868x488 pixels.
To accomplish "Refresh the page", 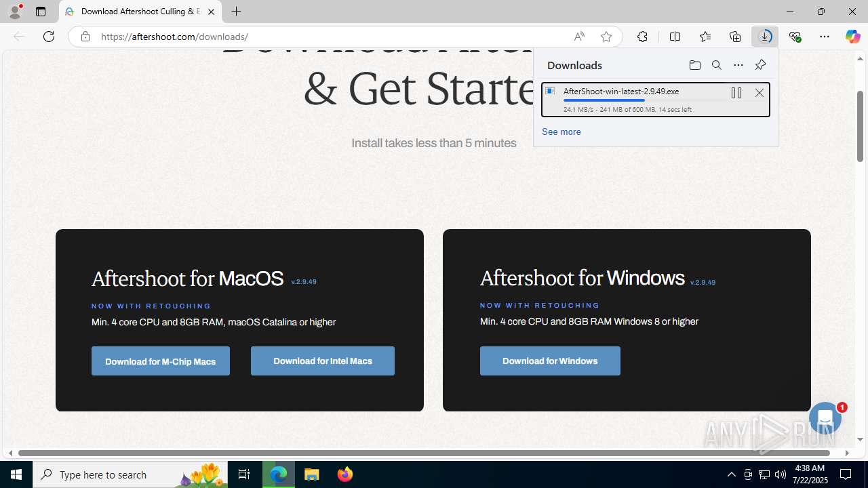I will click(49, 37).
